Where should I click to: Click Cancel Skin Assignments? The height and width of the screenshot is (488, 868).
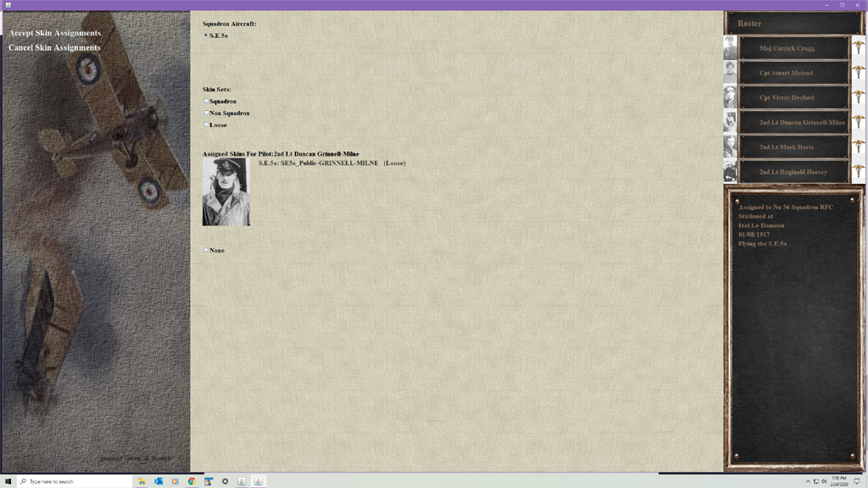(x=55, y=47)
